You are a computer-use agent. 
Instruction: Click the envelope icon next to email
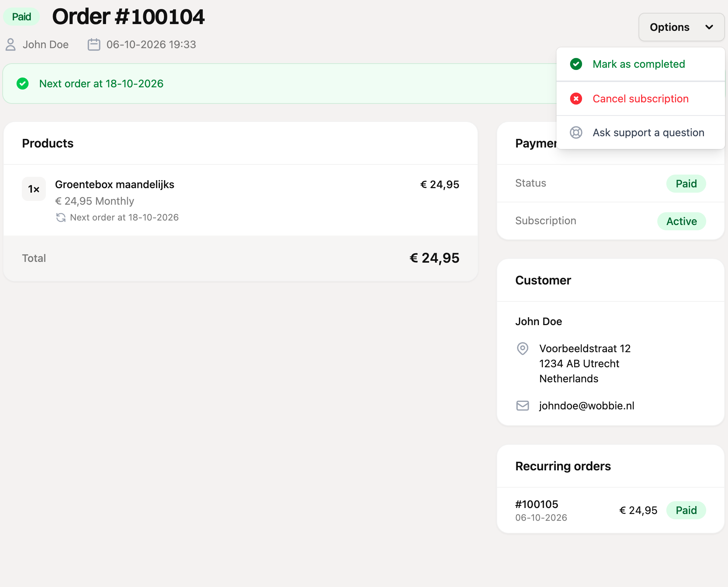(x=522, y=406)
